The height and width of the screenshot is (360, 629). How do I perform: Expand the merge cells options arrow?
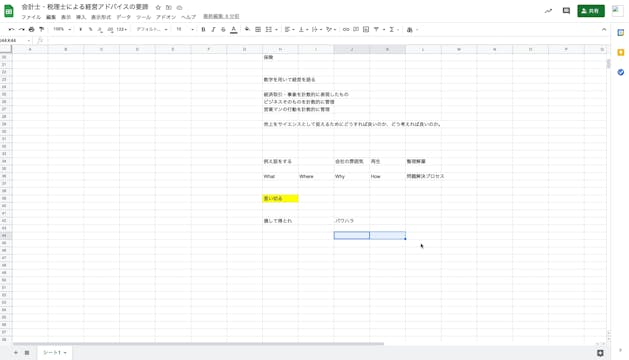(276, 29)
